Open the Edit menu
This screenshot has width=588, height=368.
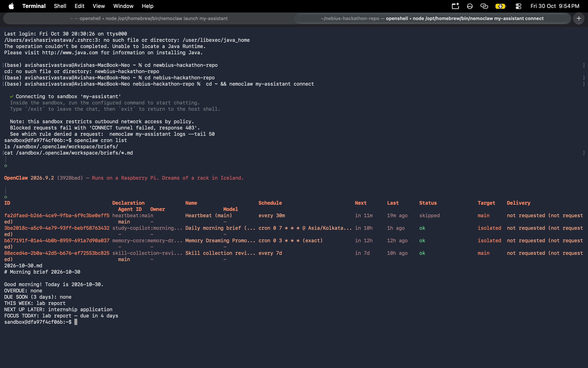click(79, 6)
